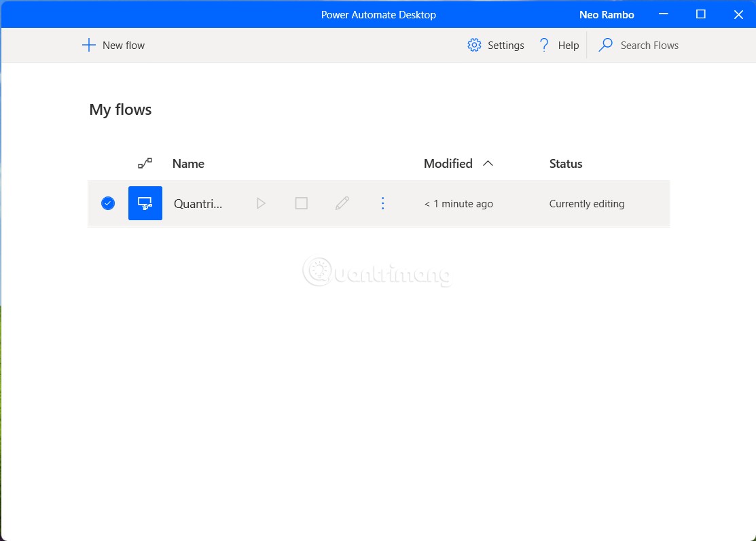The width and height of the screenshot is (756, 541).
Task: Open the Help label in toolbar
Action: (x=569, y=46)
